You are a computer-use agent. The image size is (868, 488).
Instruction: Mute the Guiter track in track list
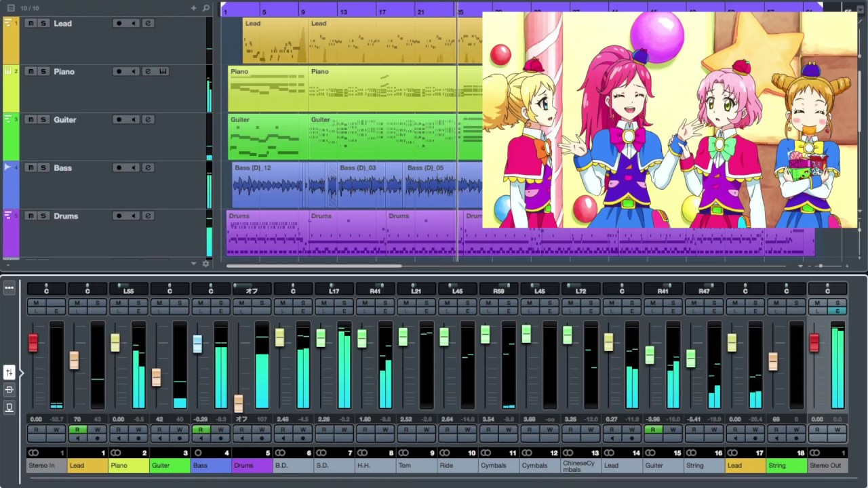tap(31, 119)
